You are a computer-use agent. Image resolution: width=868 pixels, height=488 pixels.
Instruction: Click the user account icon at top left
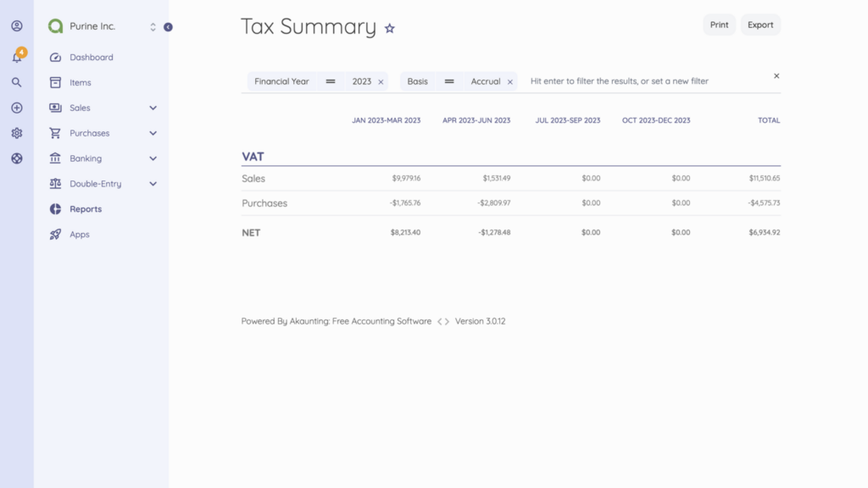(x=16, y=26)
